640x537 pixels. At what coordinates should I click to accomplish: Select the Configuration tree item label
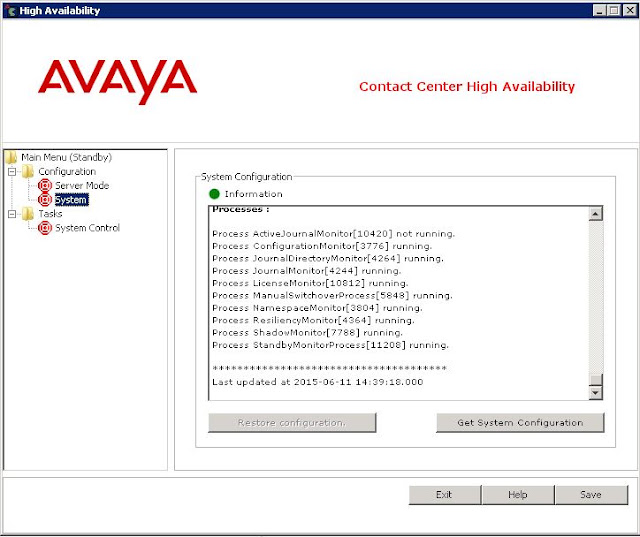coord(67,172)
